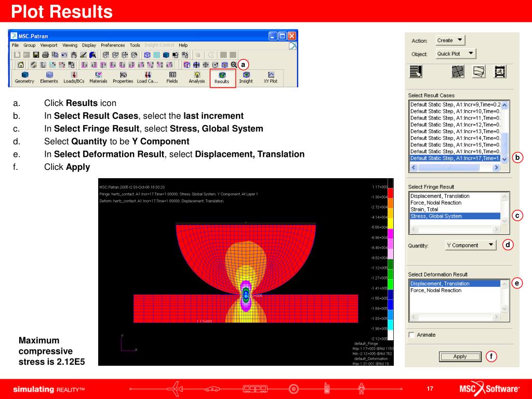
Task: Open the Tools menu
Action: [135, 45]
